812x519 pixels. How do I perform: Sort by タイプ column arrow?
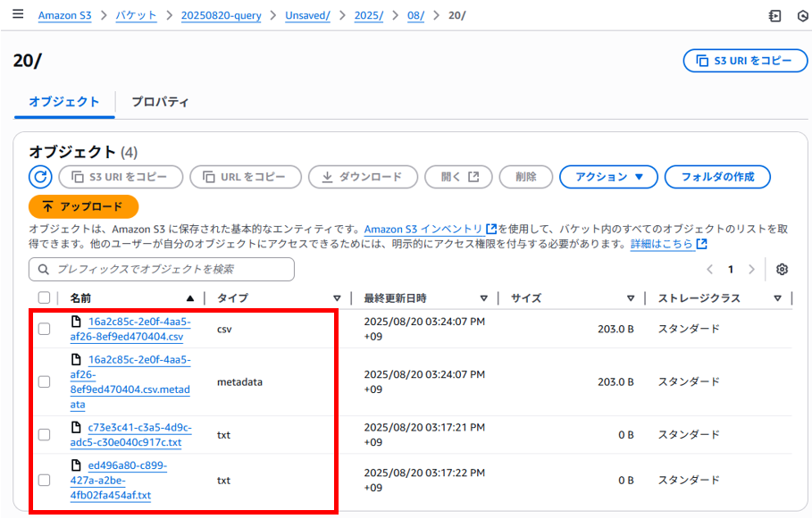pos(337,298)
